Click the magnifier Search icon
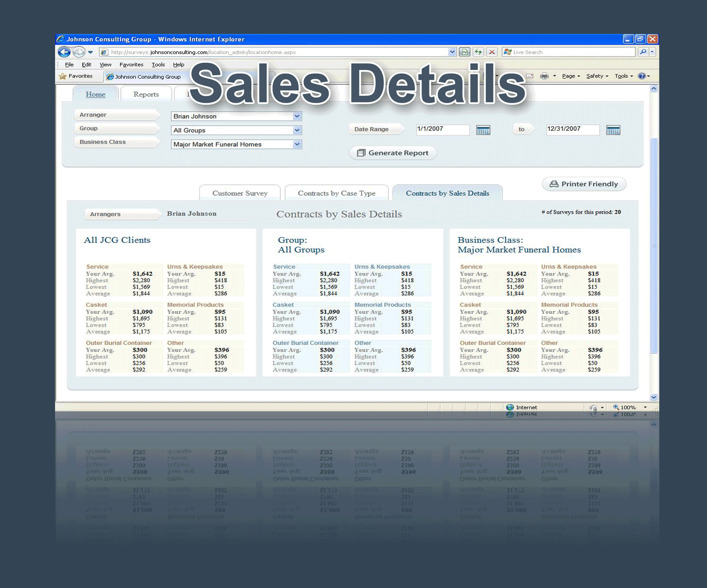Viewport: 707px width, 588px height. click(x=643, y=52)
